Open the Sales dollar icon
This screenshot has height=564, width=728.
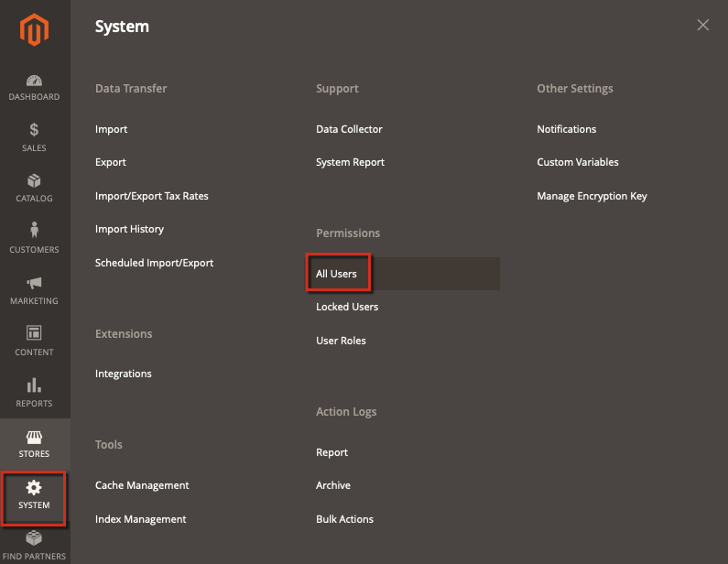pos(34,129)
